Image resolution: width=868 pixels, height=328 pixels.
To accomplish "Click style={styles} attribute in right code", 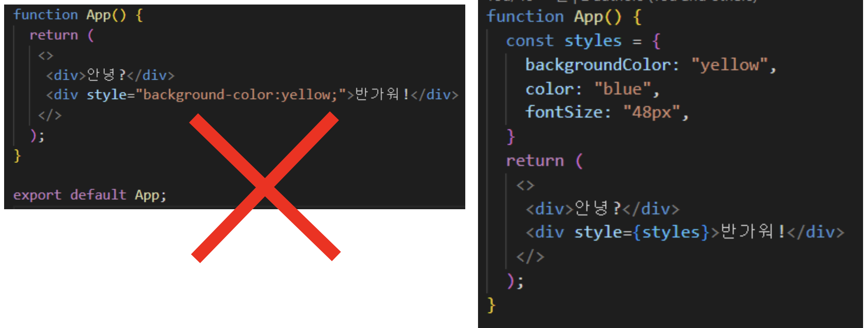I will (642, 232).
